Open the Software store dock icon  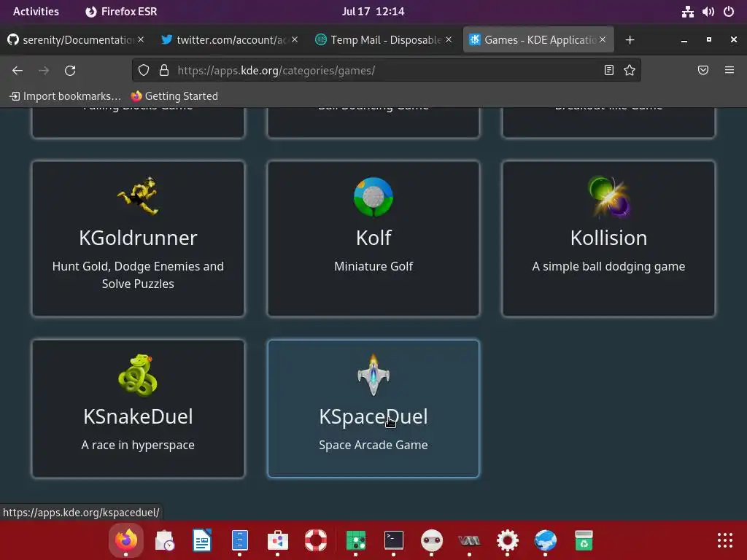(x=278, y=540)
